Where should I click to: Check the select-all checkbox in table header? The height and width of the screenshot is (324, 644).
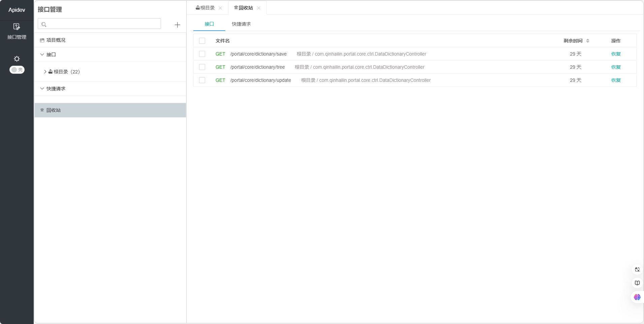point(202,41)
